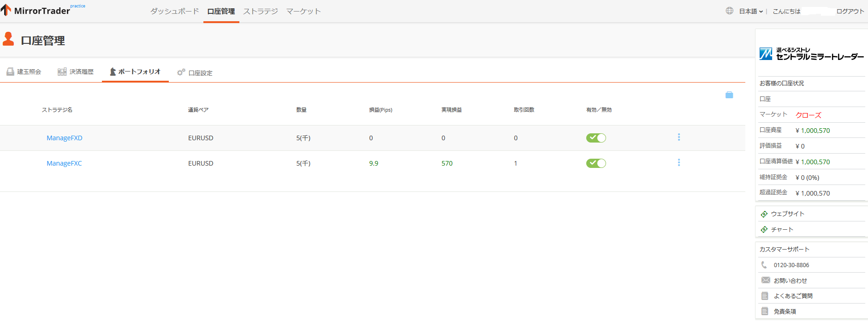Disable the ManageFXD strategy toggle

tap(596, 138)
